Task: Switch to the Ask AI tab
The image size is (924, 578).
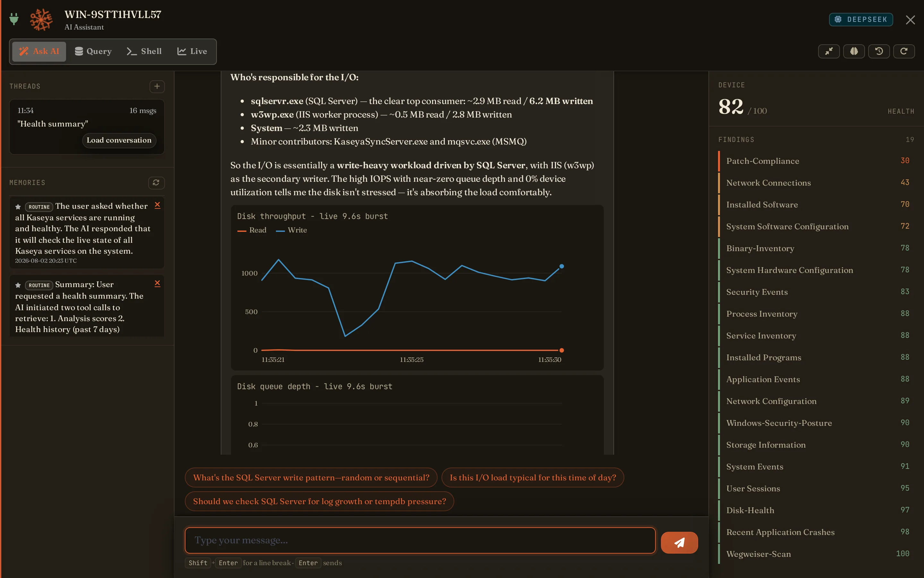Action: [39, 51]
